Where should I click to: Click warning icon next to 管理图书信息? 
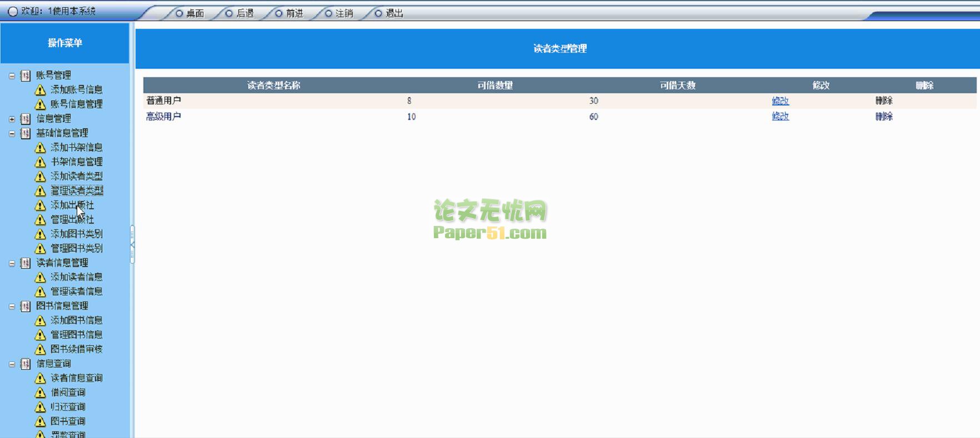coord(40,335)
